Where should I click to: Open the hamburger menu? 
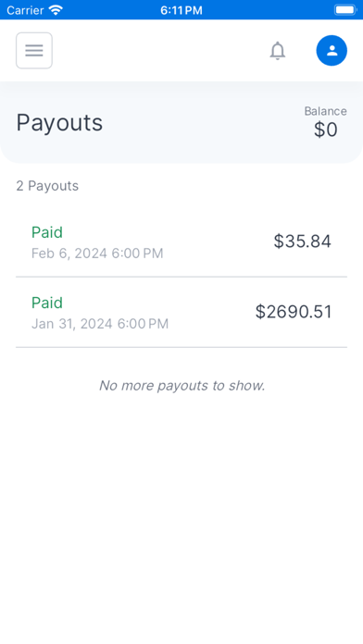[x=34, y=51]
